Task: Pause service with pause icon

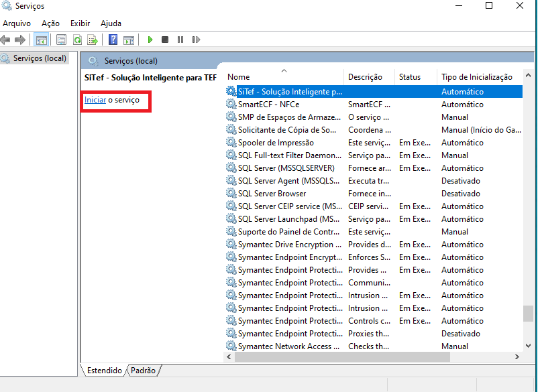Action: [180, 40]
